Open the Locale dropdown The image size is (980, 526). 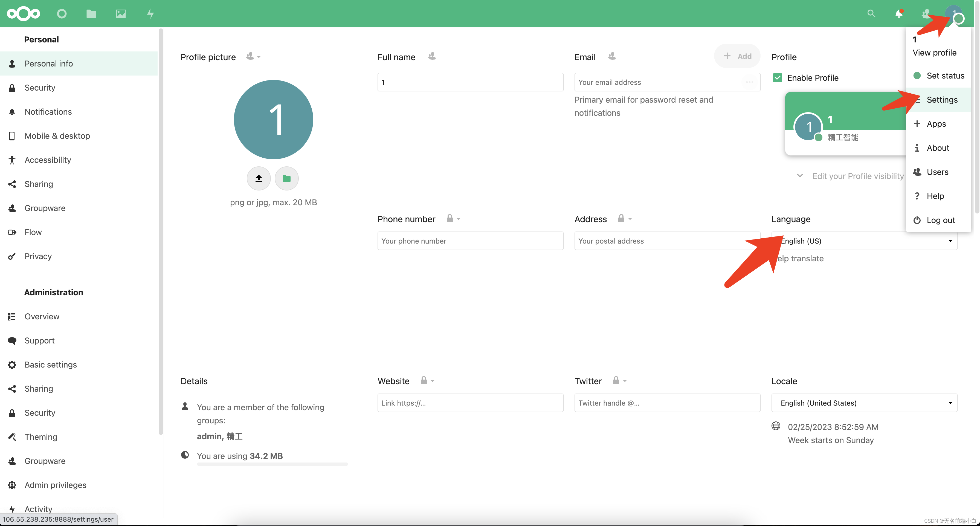pos(864,403)
